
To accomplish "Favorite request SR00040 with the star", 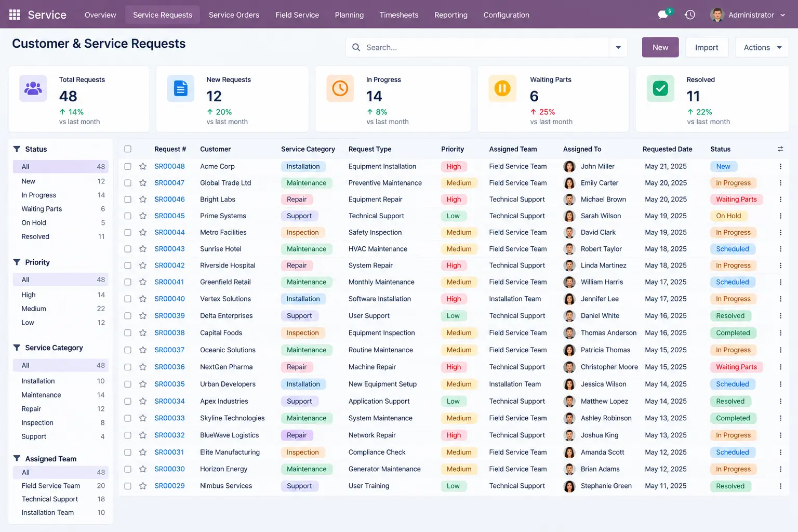I will pyautogui.click(x=143, y=299).
